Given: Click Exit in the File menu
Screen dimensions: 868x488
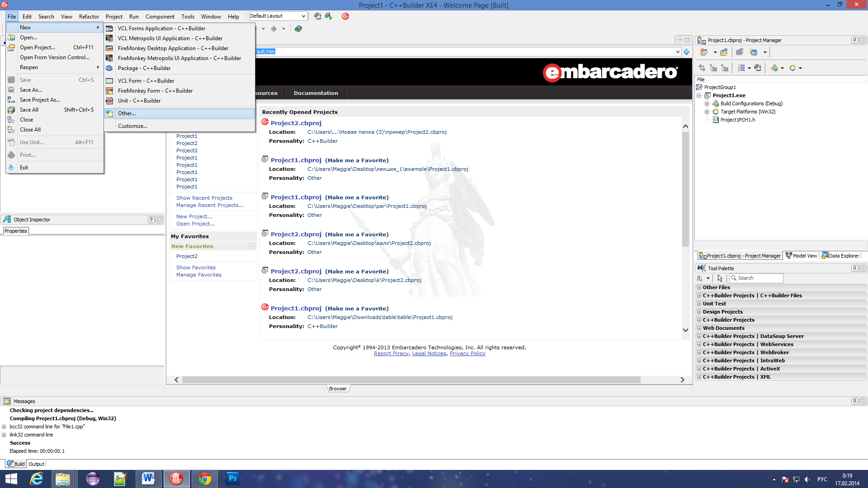Looking at the screenshot, I should point(55,168).
